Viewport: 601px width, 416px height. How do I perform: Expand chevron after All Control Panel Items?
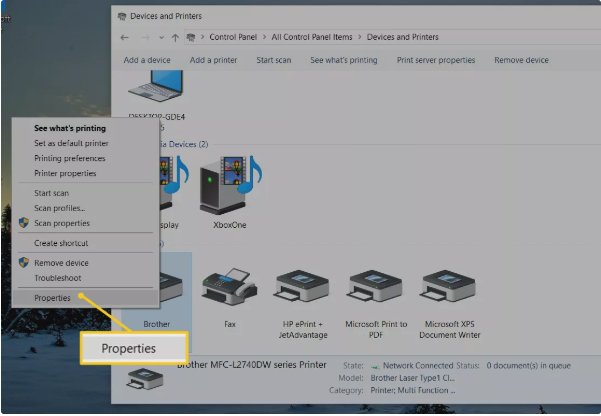point(360,37)
